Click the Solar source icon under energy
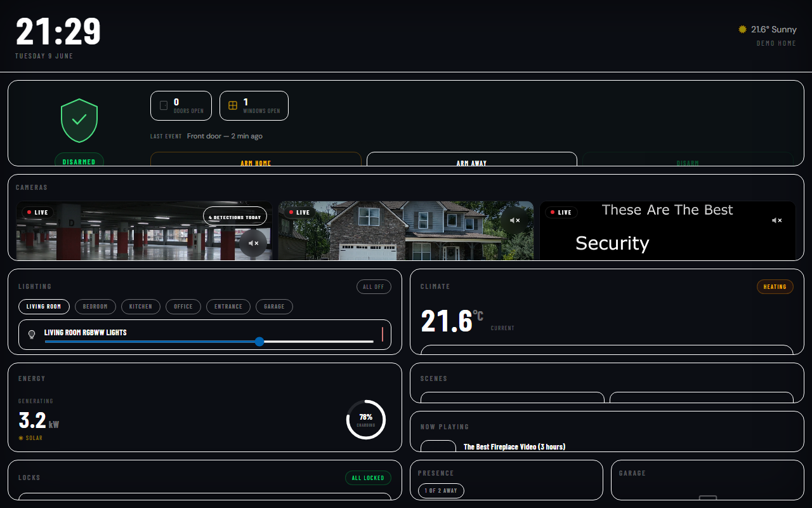Image resolution: width=812 pixels, height=508 pixels. [x=21, y=438]
